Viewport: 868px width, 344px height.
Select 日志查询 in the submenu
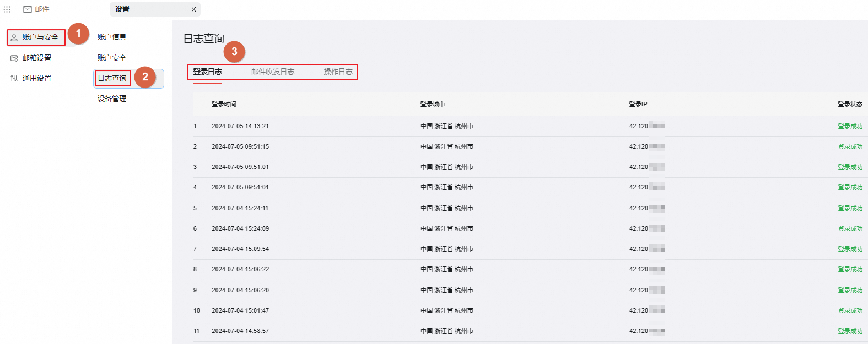(112, 78)
